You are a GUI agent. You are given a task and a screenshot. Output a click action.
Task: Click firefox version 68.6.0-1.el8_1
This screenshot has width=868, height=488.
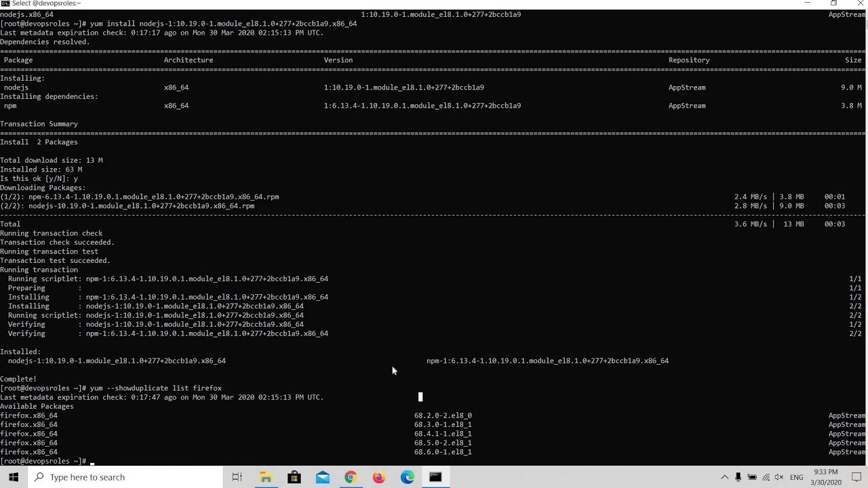click(443, 452)
